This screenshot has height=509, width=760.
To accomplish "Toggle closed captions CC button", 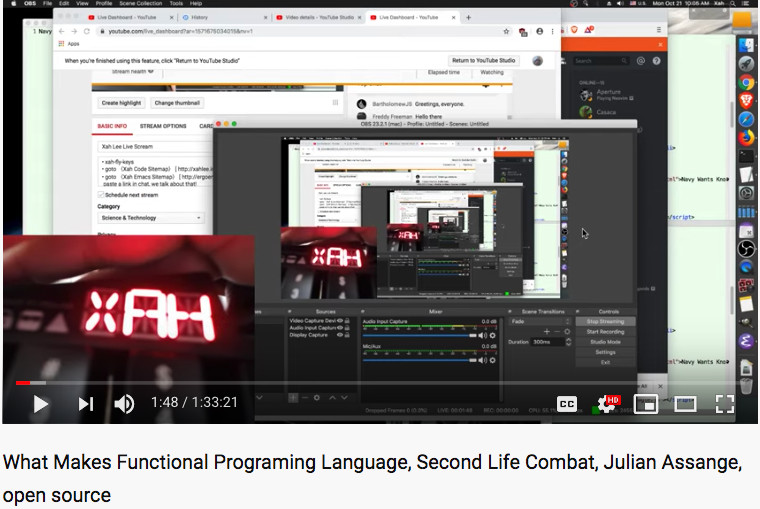I will 567,403.
